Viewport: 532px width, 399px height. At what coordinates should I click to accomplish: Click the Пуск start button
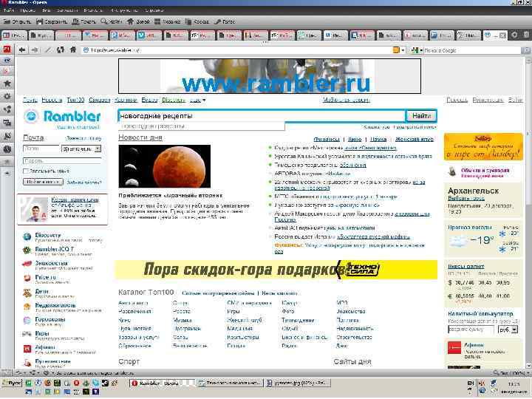pos(12,383)
